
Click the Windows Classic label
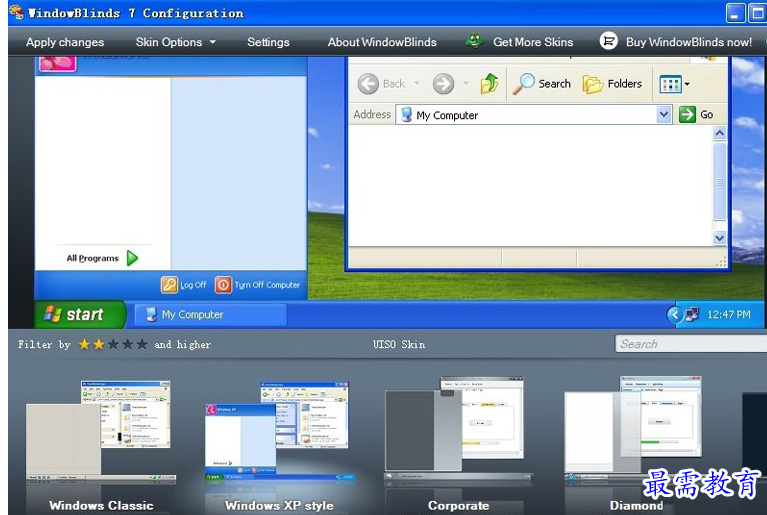coord(101,506)
